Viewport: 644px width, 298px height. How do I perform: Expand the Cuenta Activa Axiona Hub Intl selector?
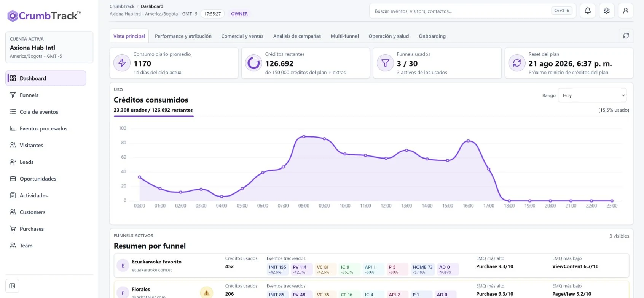tap(49, 48)
